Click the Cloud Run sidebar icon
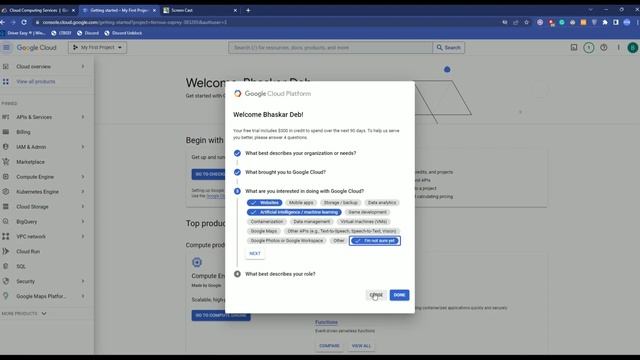640x360 pixels. click(x=6, y=251)
